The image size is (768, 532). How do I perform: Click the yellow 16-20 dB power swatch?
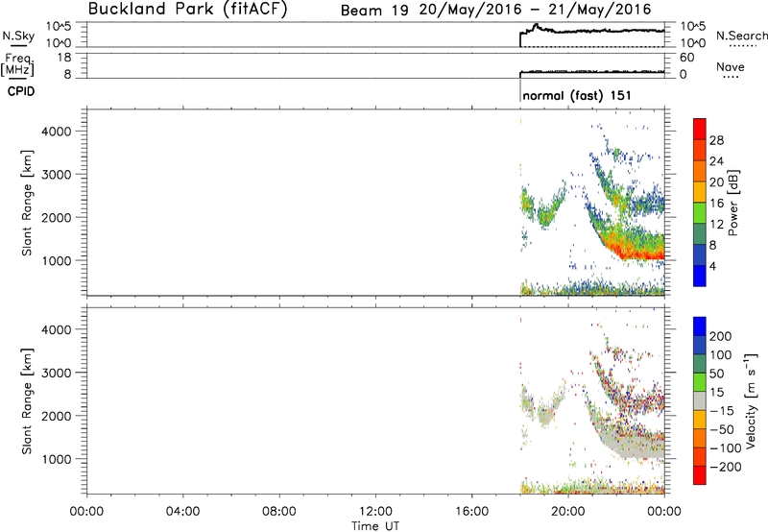point(700,191)
